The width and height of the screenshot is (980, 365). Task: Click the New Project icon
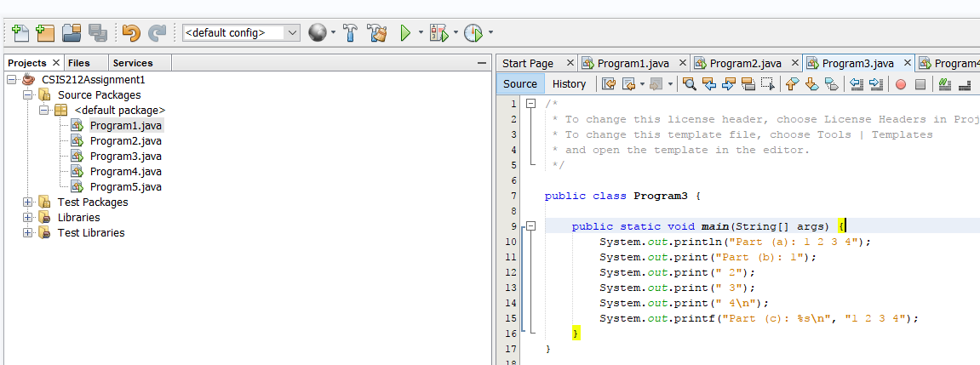45,33
